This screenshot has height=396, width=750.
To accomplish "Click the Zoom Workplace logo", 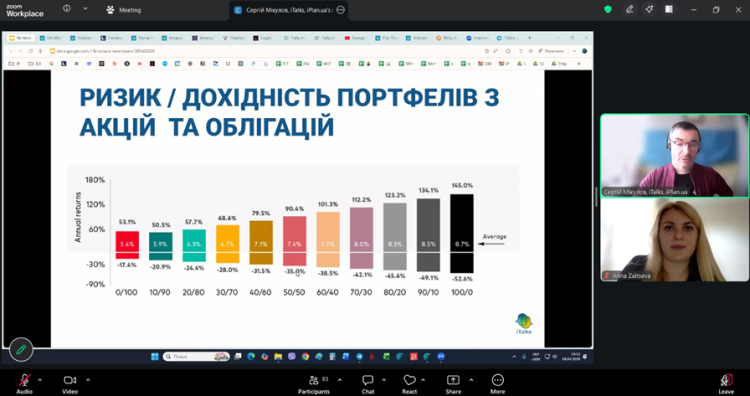I will (24, 11).
